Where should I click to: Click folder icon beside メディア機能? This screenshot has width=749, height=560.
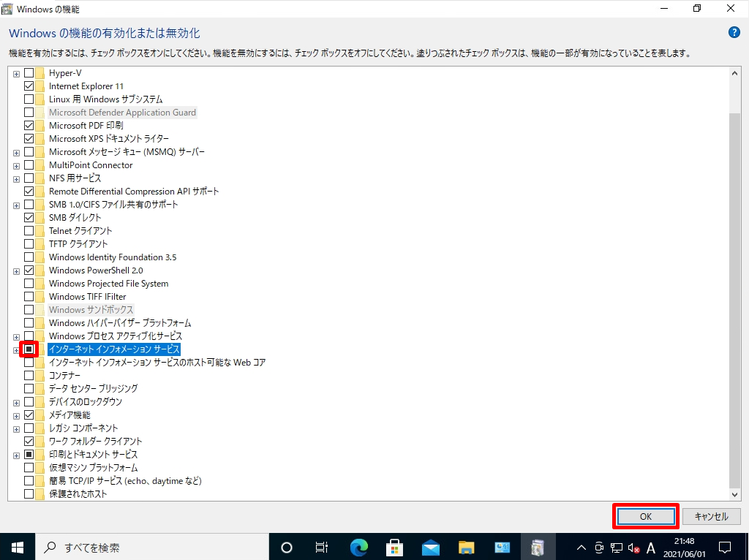click(x=40, y=415)
